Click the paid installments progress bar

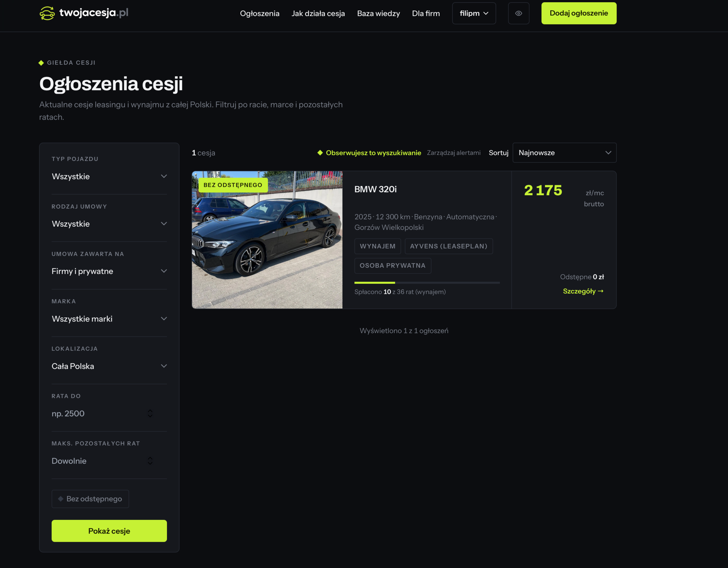(x=427, y=283)
